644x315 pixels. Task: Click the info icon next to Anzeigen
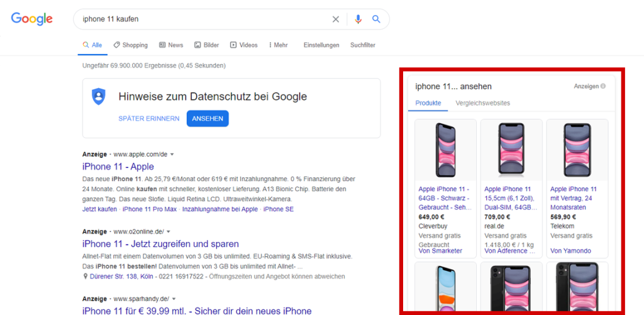click(603, 87)
